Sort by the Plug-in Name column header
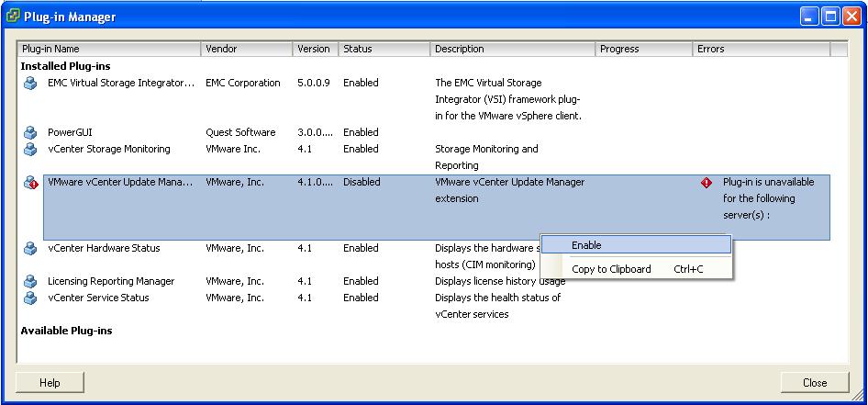868x405 pixels. click(109, 49)
